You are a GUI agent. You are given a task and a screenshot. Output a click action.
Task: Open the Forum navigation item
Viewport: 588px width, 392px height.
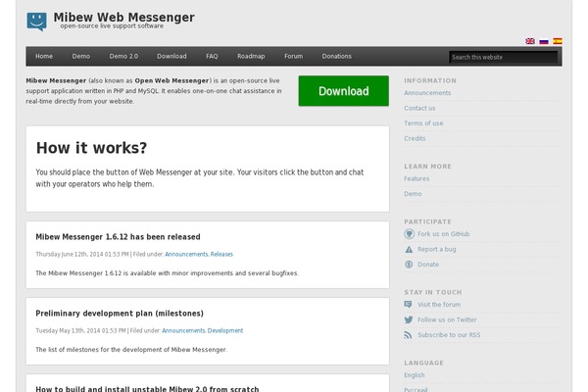coord(293,56)
